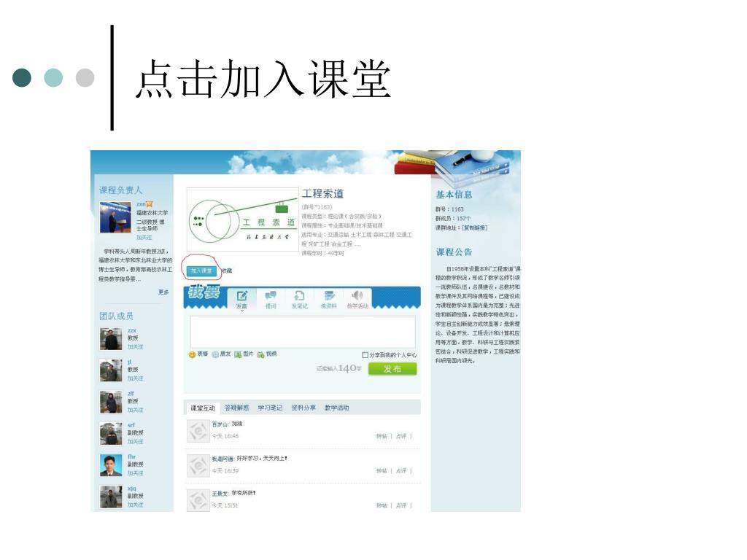Click the 课程负责人 heading
Image resolution: width=747 pixels, height=560 pixels.
120,190
